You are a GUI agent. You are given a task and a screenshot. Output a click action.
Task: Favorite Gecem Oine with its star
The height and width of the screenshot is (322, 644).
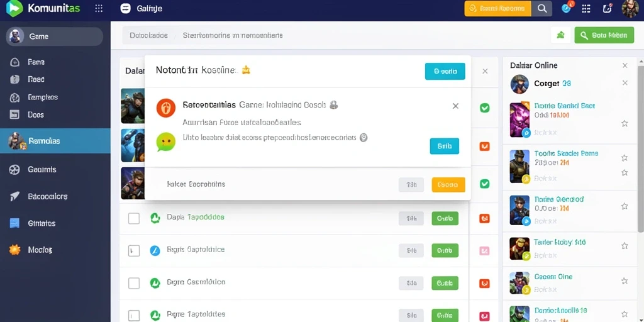pos(625,281)
